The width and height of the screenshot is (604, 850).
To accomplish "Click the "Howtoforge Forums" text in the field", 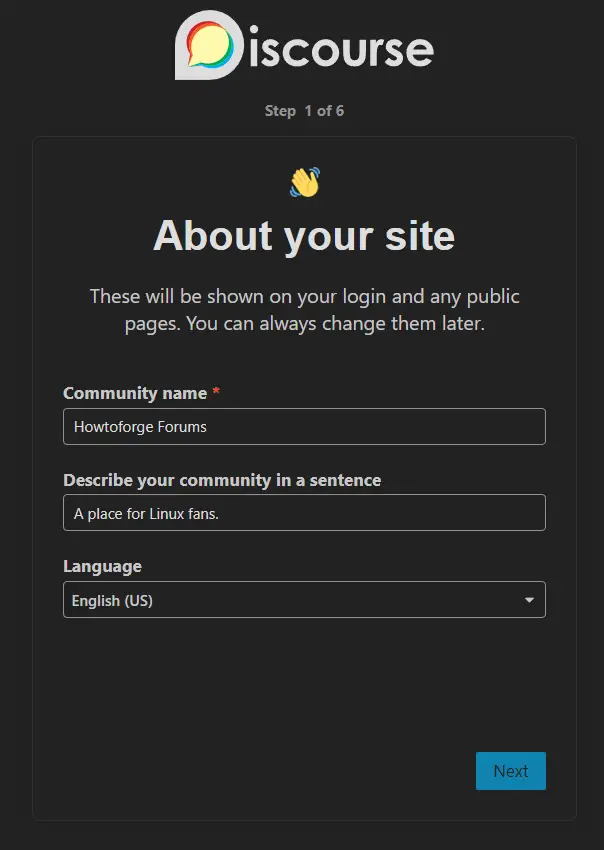I will tap(140, 427).
